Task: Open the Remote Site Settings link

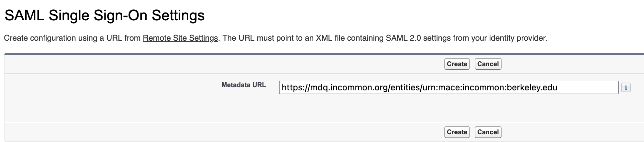Action: pos(180,38)
